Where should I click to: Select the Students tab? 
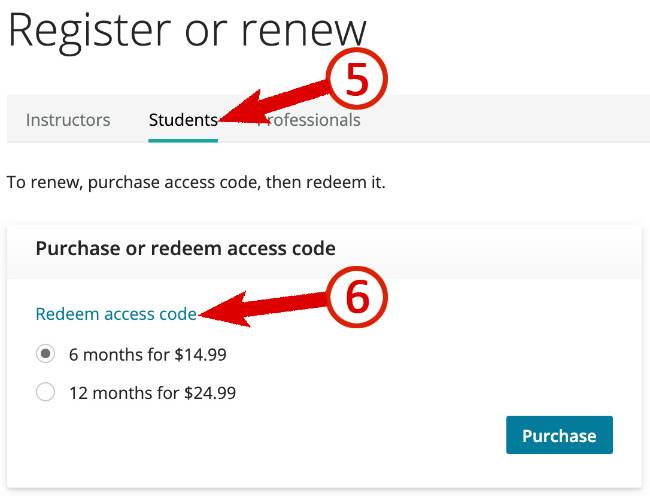click(x=183, y=120)
